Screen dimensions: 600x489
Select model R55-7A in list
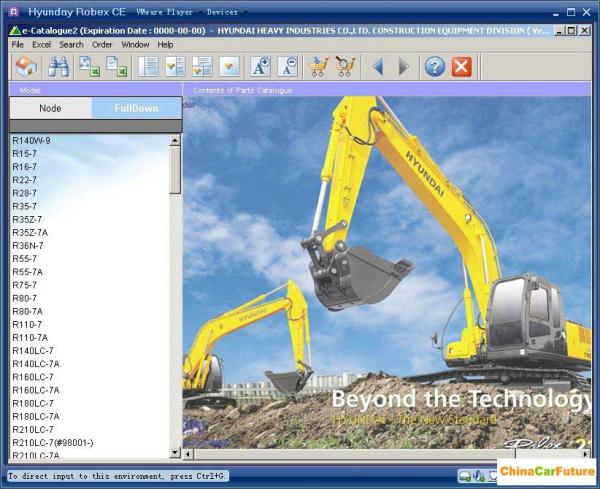point(27,272)
